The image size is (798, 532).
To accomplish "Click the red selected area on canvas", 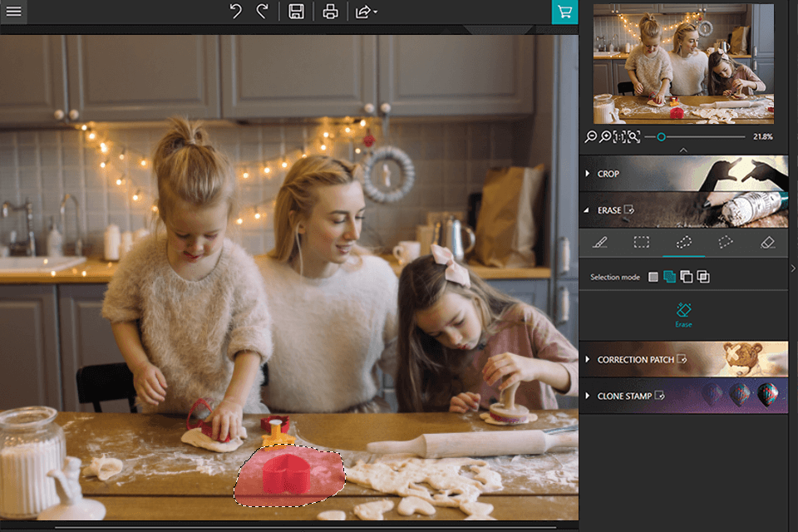I will tap(289, 476).
